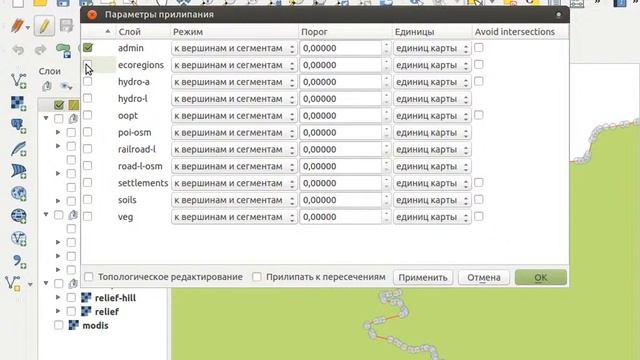640x360 pixels.
Task: Uncheck the admin layer snapping checkbox
Action: coord(87,48)
